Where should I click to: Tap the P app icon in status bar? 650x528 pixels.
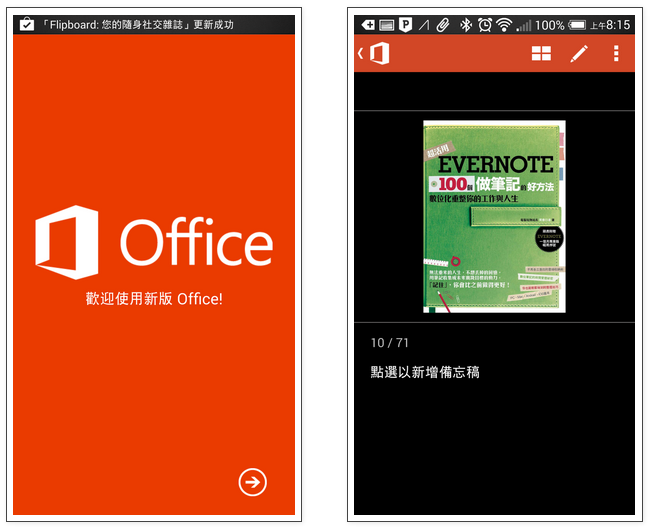click(405, 25)
